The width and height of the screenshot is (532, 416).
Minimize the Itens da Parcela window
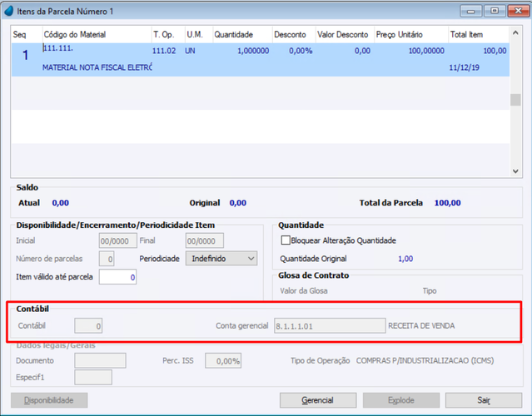tap(471, 11)
